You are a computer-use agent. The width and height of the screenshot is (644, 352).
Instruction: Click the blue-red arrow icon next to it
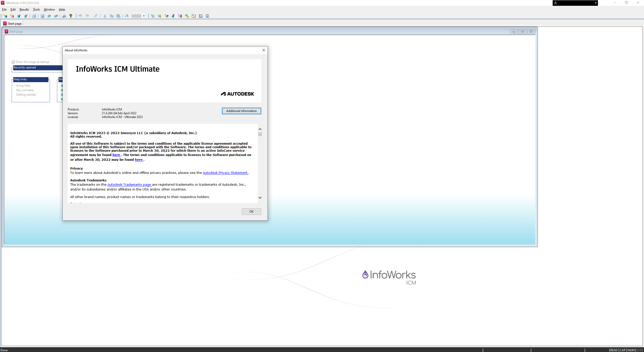(56, 16)
